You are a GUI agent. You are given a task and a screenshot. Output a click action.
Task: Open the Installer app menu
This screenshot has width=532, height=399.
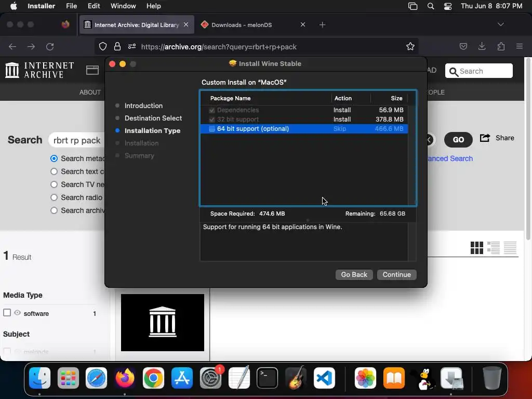pyautogui.click(x=41, y=6)
